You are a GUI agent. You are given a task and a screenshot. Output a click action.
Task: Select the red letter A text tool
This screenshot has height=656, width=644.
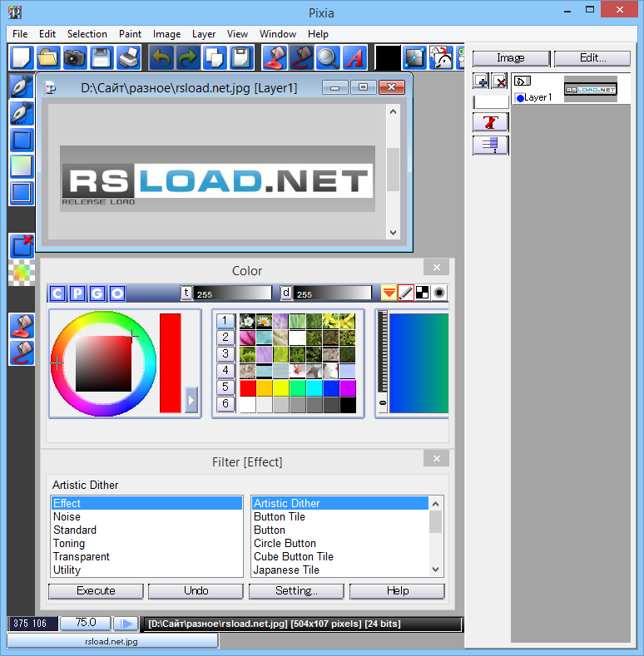coord(354,57)
